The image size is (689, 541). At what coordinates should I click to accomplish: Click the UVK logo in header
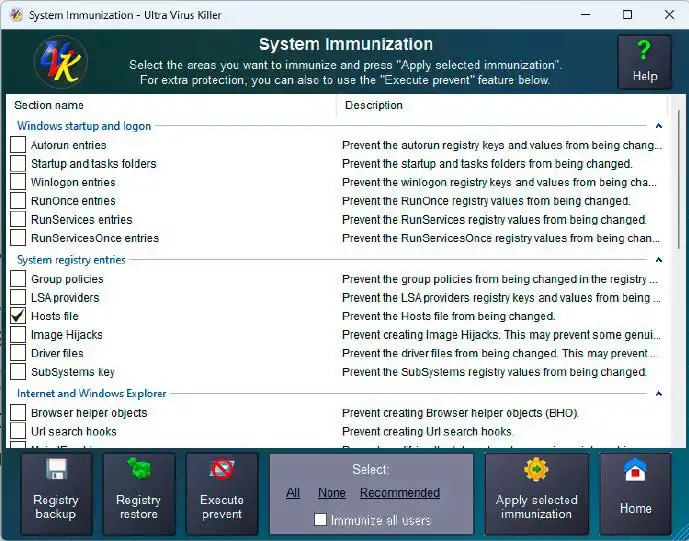[61, 62]
